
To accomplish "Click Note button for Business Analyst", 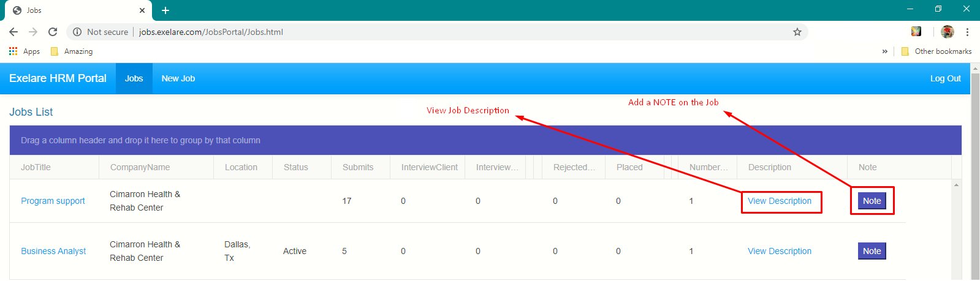I will [872, 251].
